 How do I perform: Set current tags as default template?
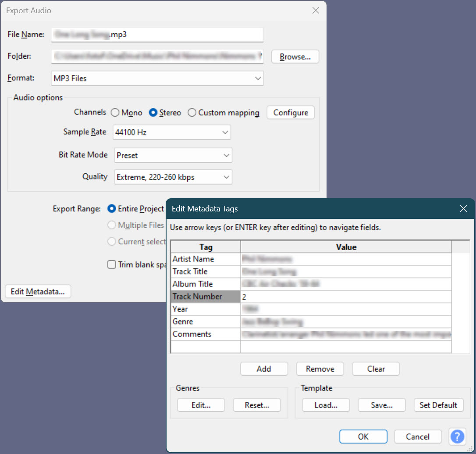point(438,405)
